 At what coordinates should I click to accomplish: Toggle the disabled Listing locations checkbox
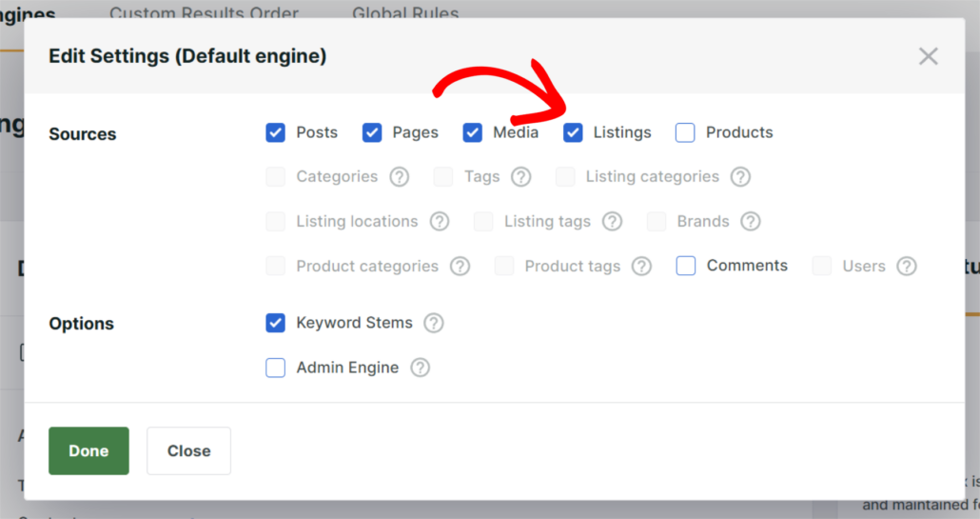tap(276, 221)
